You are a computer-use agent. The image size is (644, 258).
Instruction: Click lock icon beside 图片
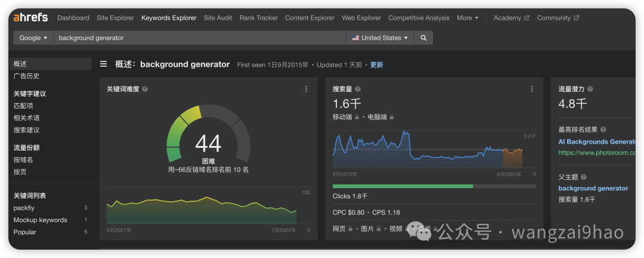378,229
